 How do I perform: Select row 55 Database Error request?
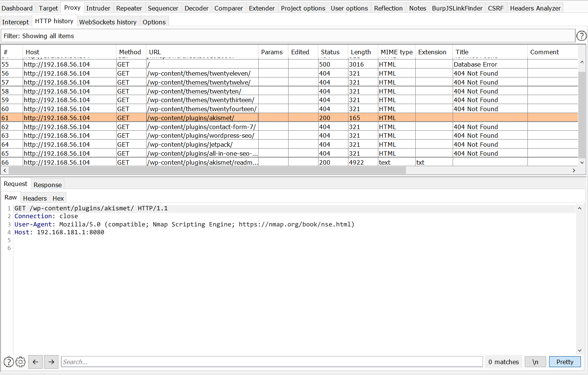(202, 64)
